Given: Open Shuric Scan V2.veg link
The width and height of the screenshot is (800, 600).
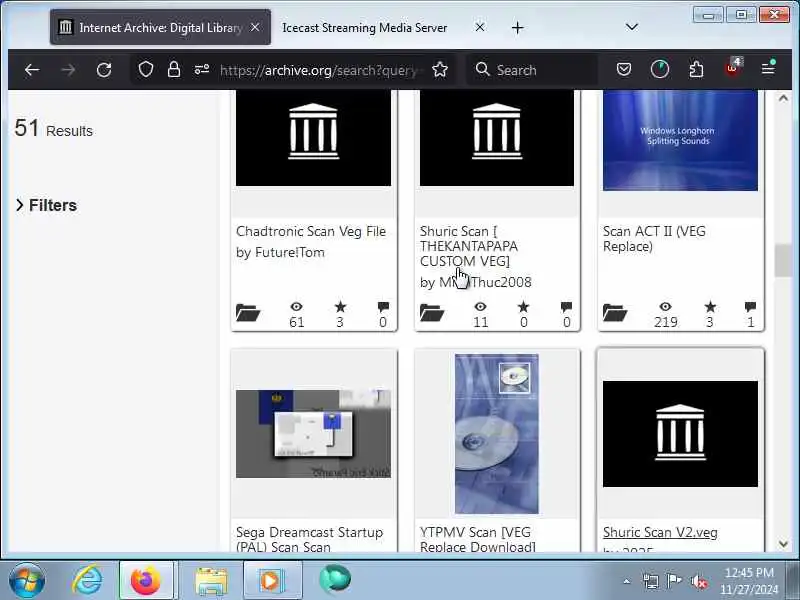Looking at the screenshot, I should 660,533.
